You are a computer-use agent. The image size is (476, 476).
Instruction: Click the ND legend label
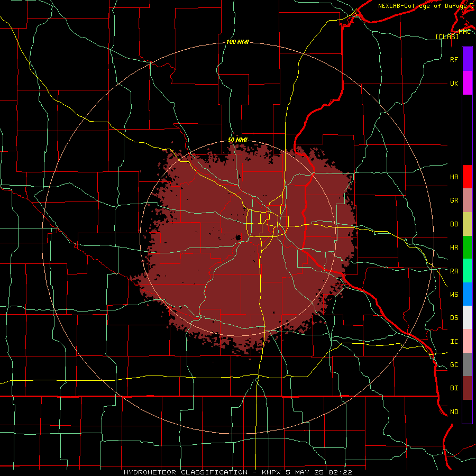(x=454, y=412)
